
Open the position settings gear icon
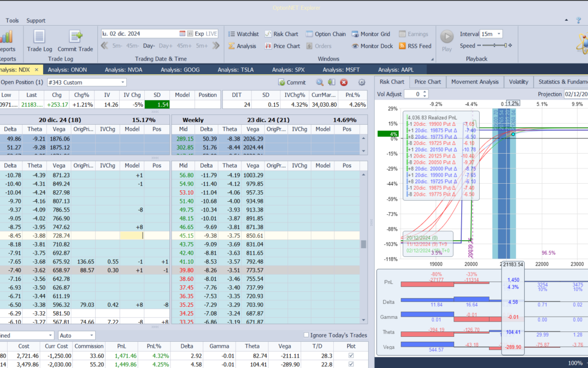(362, 82)
